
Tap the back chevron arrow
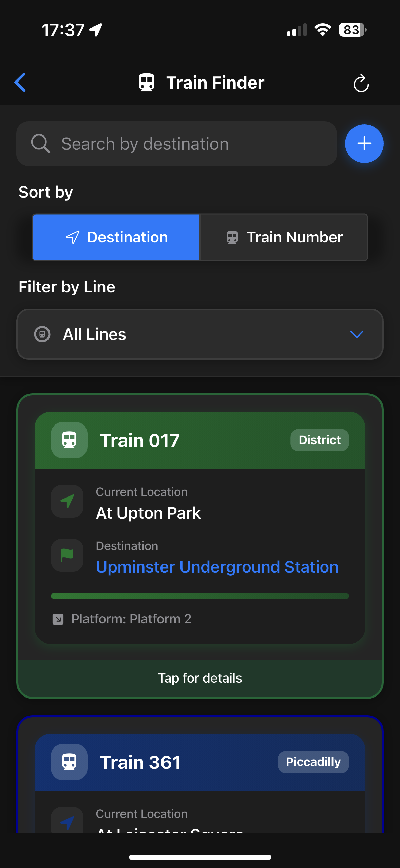(x=20, y=82)
